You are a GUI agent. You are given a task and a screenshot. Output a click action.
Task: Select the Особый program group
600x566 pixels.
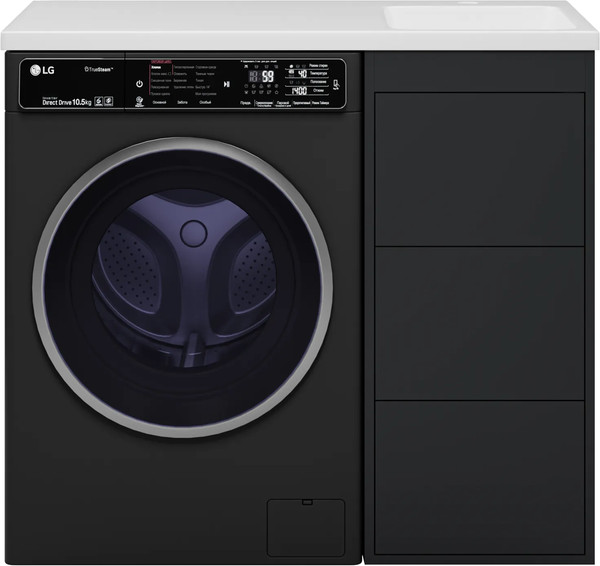pos(204,103)
